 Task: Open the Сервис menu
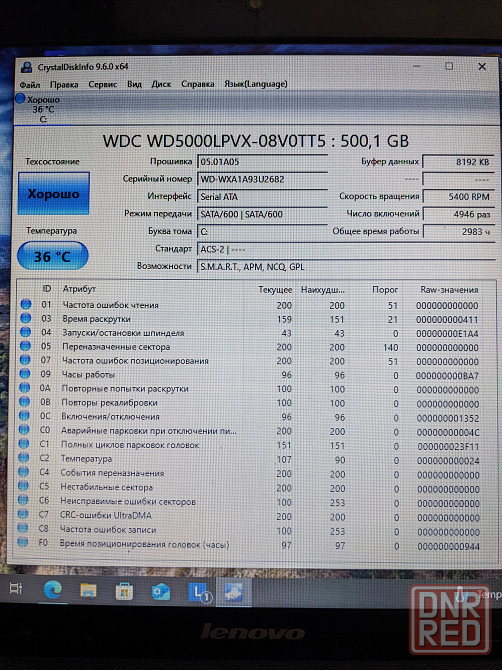coord(103,84)
